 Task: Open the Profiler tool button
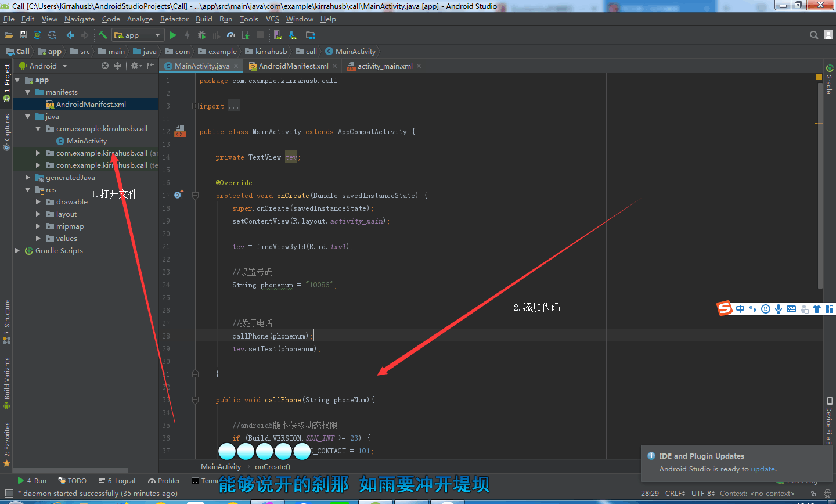[x=164, y=481]
